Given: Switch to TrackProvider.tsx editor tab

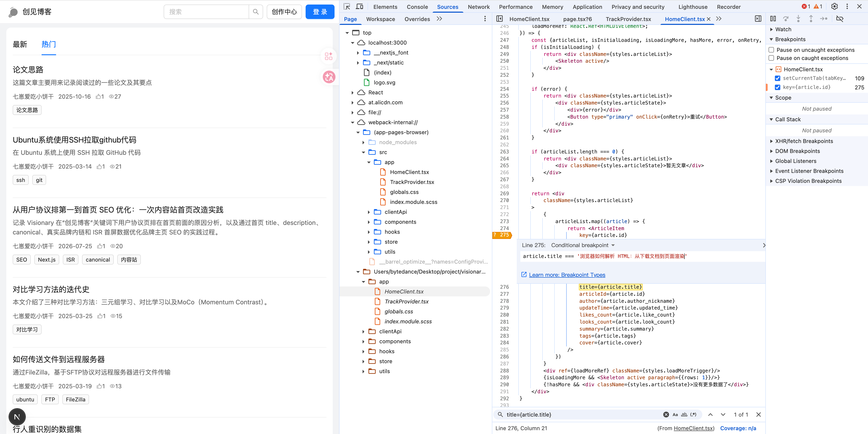Looking at the screenshot, I should 628,19.
